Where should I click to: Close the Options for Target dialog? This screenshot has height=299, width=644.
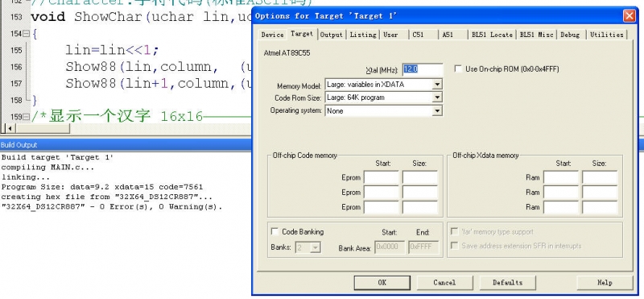click(629, 16)
